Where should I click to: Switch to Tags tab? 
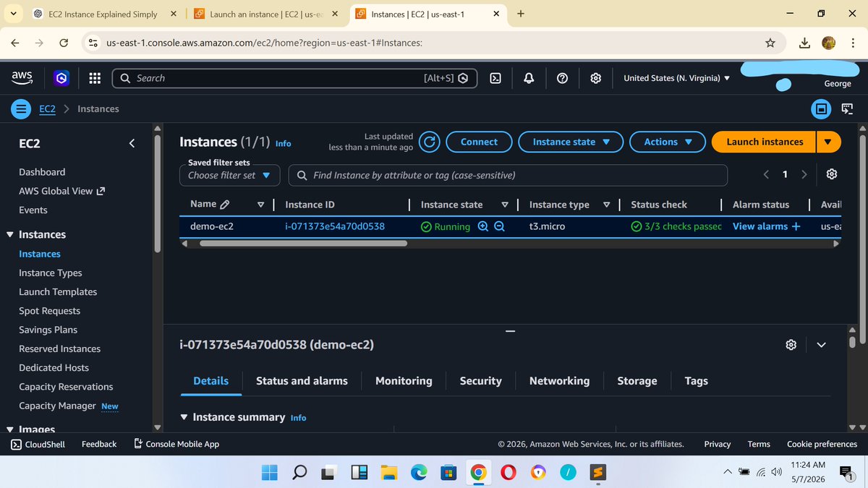697,381
